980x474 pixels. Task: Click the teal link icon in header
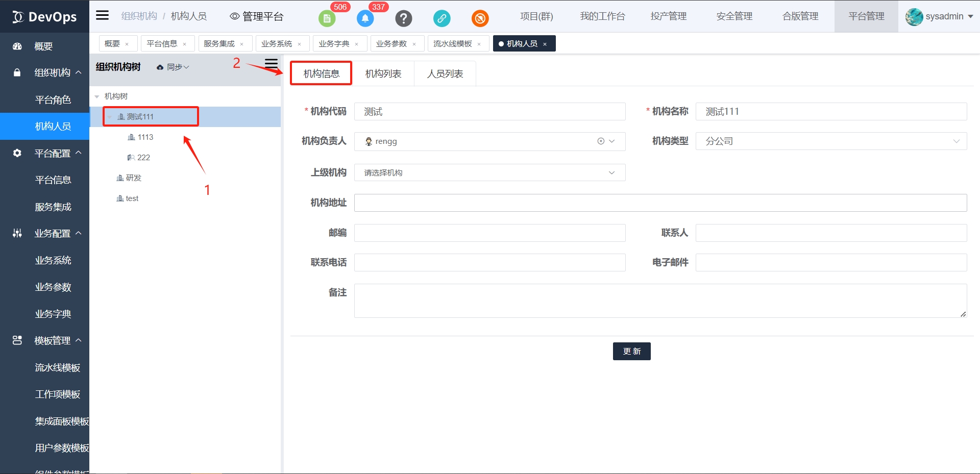point(442,19)
